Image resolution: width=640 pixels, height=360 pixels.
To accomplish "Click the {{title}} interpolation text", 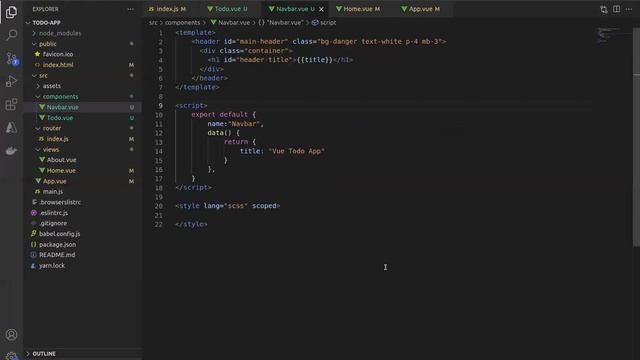I will tap(315, 60).
